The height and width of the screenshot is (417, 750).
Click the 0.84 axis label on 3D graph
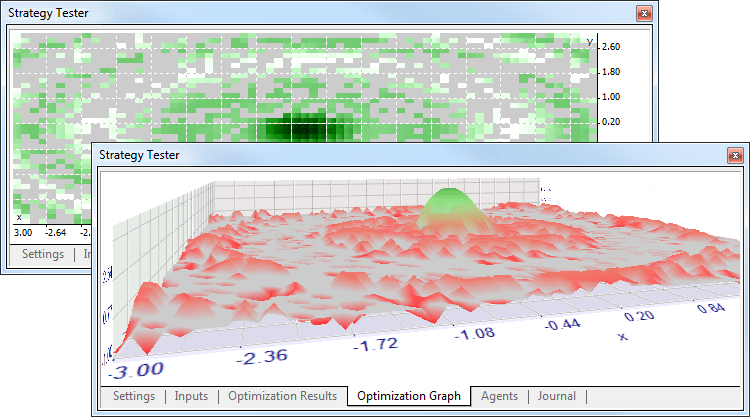click(713, 306)
